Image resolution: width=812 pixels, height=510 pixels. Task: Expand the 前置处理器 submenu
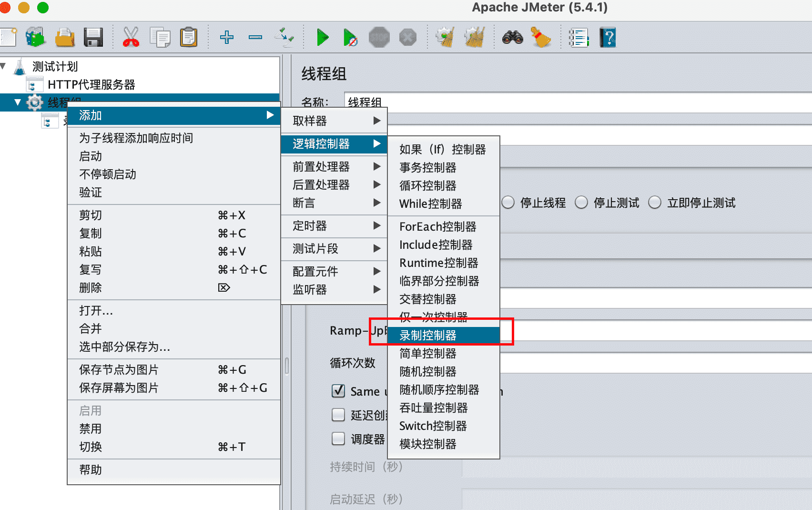click(334, 166)
